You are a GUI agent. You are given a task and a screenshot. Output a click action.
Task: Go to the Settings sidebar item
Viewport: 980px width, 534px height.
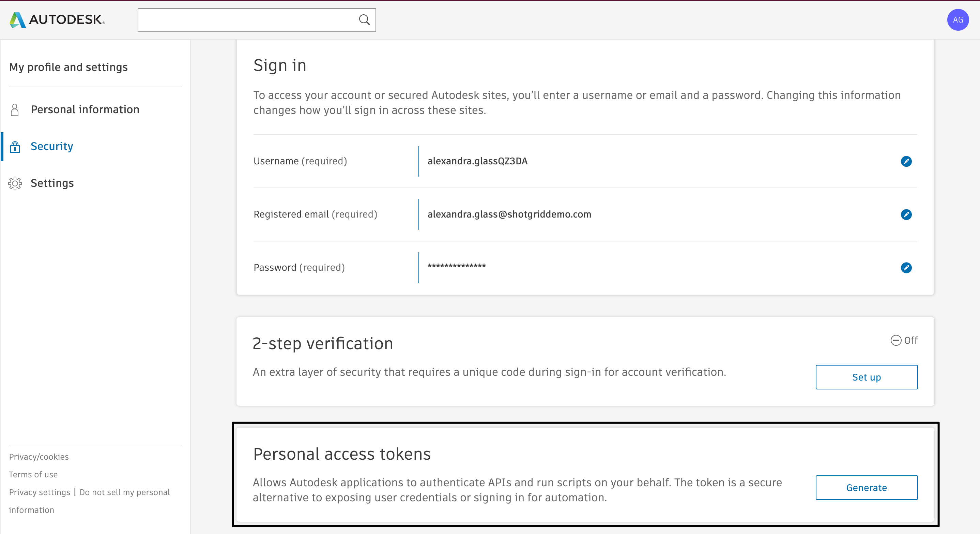pos(52,183)
